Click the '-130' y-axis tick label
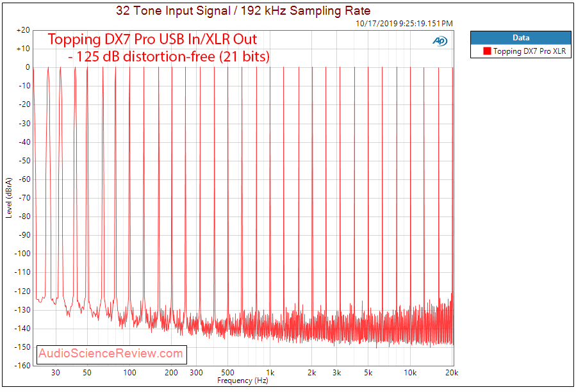Viewport: 576px width, 392px height. click(x=22, y=310)
